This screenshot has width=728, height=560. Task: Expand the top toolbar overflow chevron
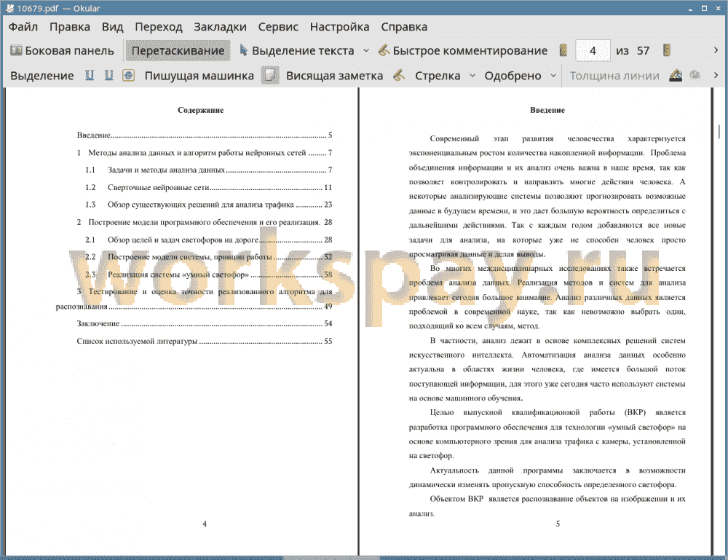point(716,50)
